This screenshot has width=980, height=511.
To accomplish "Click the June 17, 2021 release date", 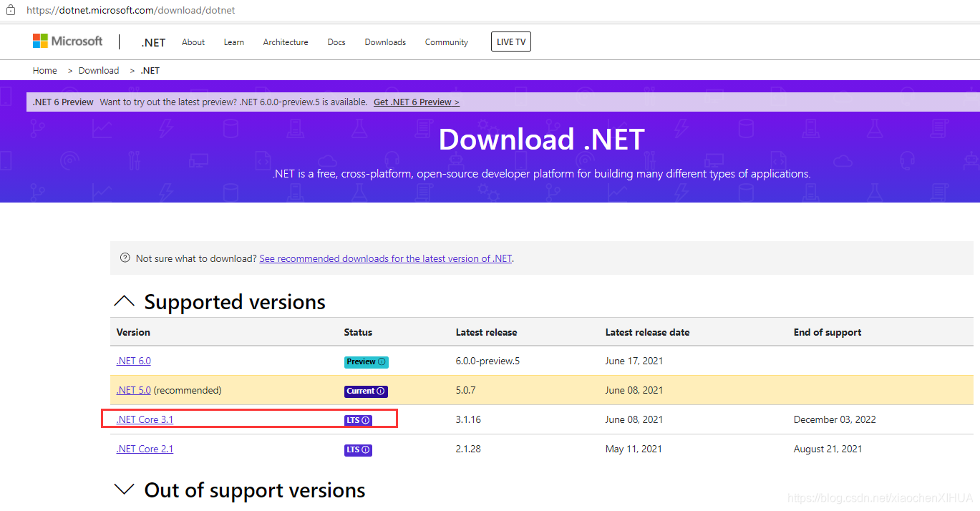I will (634, 361).
